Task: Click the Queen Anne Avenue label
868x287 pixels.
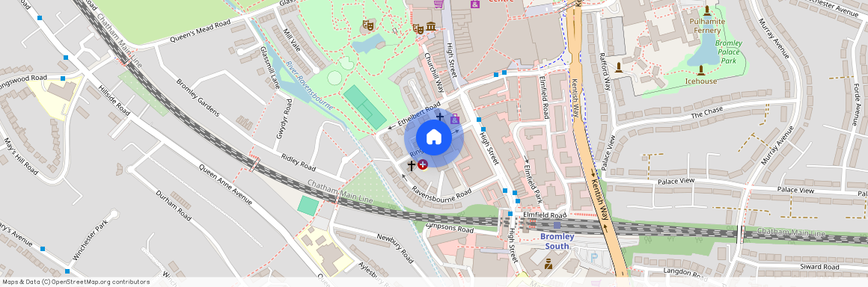Action: [225, 185]
